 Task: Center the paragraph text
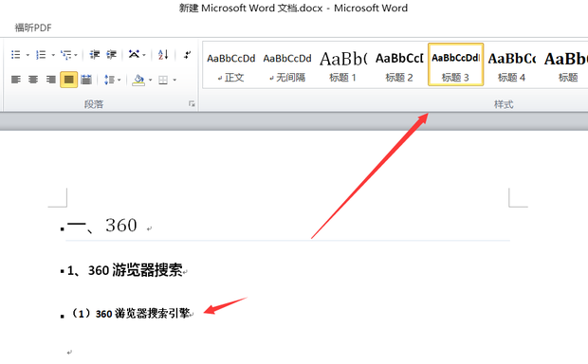click(33, 80)
